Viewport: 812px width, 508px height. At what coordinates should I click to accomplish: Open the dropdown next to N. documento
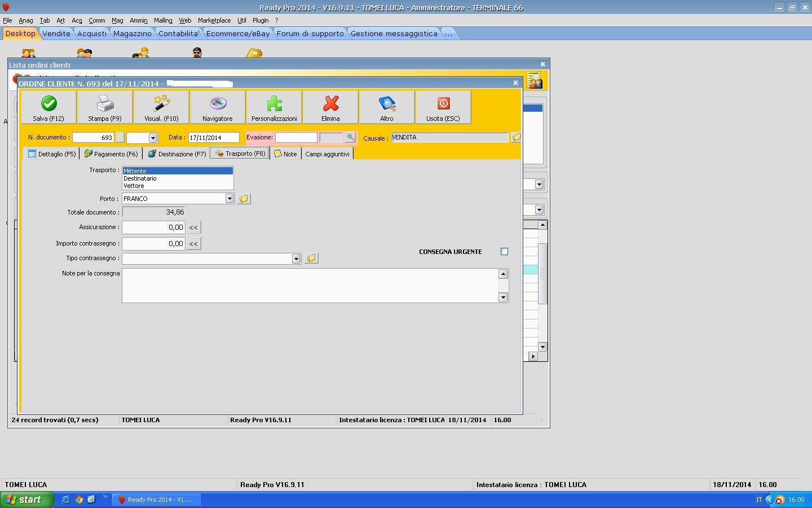point(153,138)
